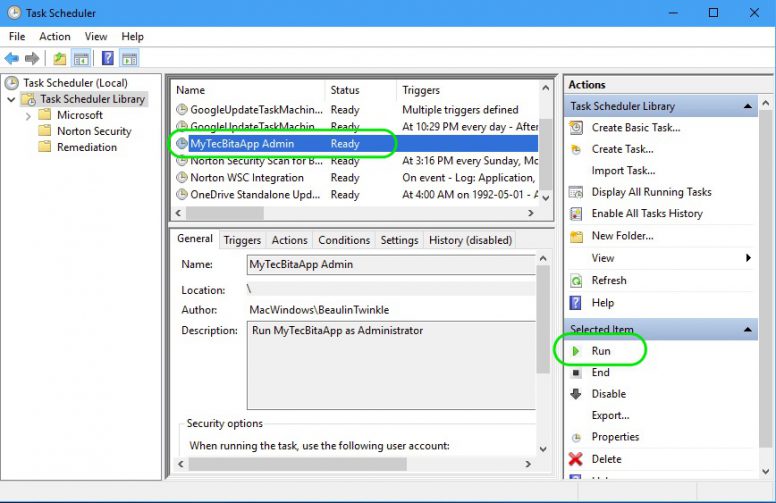Select Norton Security tree item label
Screen dimensions: 776x503
(94, 131)
